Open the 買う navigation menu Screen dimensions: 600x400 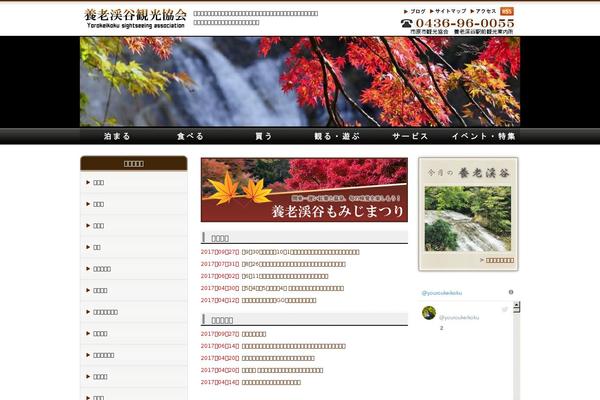264,136
